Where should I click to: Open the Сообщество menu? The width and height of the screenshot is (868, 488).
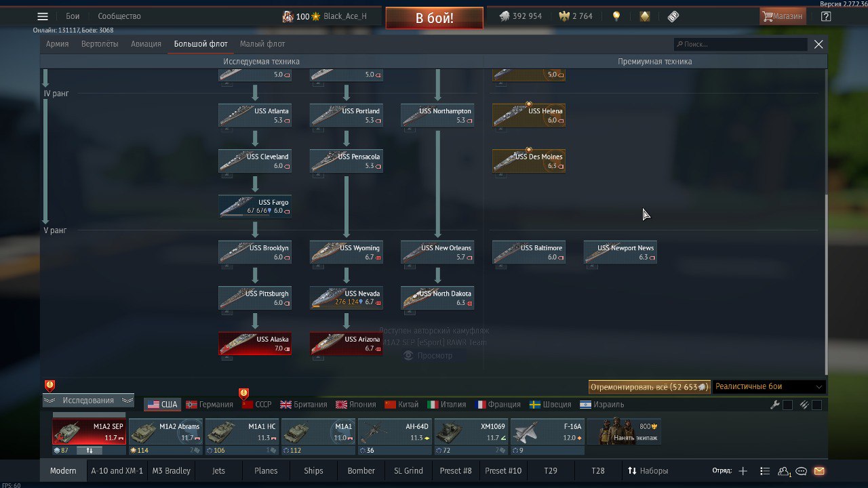(x=119, y=16)
